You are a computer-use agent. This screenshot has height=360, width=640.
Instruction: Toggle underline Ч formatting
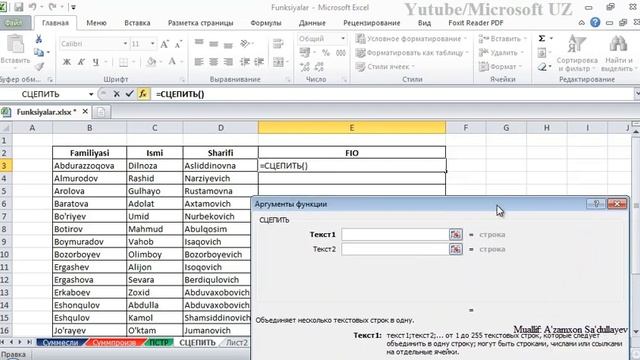point(96,62)
